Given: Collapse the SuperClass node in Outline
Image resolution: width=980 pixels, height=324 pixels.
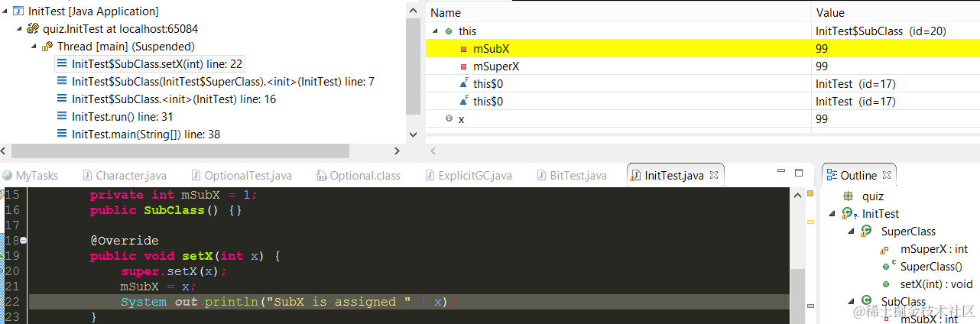Looking at the screenshot, I should click(x=851, y=232).
